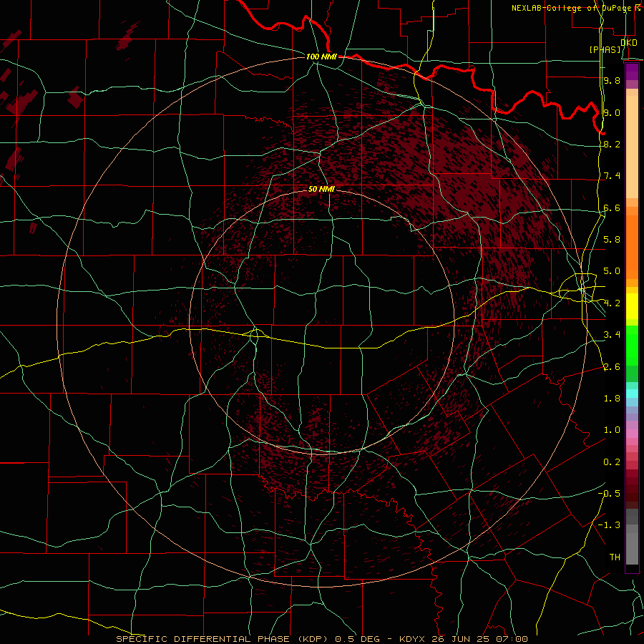
Task: Click the 1.0 value on the color scale
Action: (x=612, y=430)
